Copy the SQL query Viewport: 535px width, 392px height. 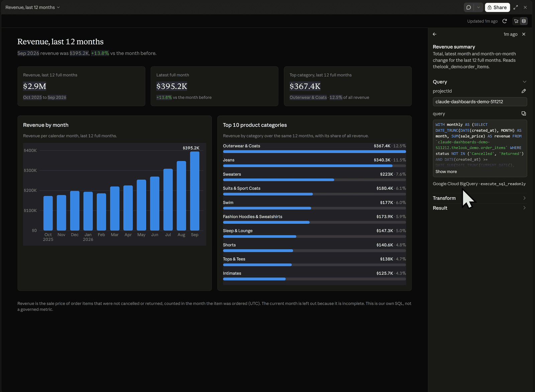tap(524, 114)
